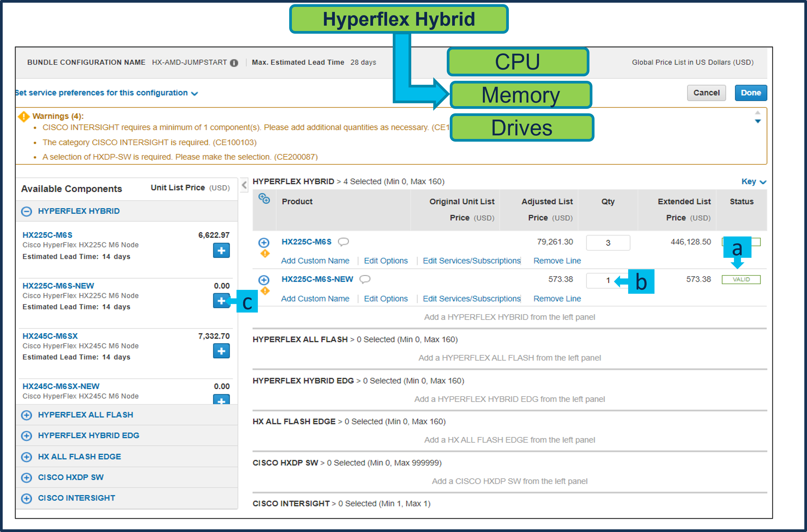Add HX225C-M6S node with plus button
This screenshot has height=532, width=807.
(221, 250)
